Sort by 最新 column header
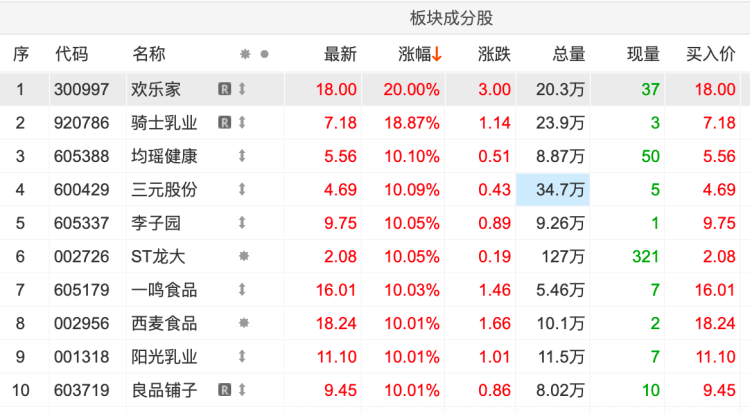The image size is (750, 414). click(340, 54)
